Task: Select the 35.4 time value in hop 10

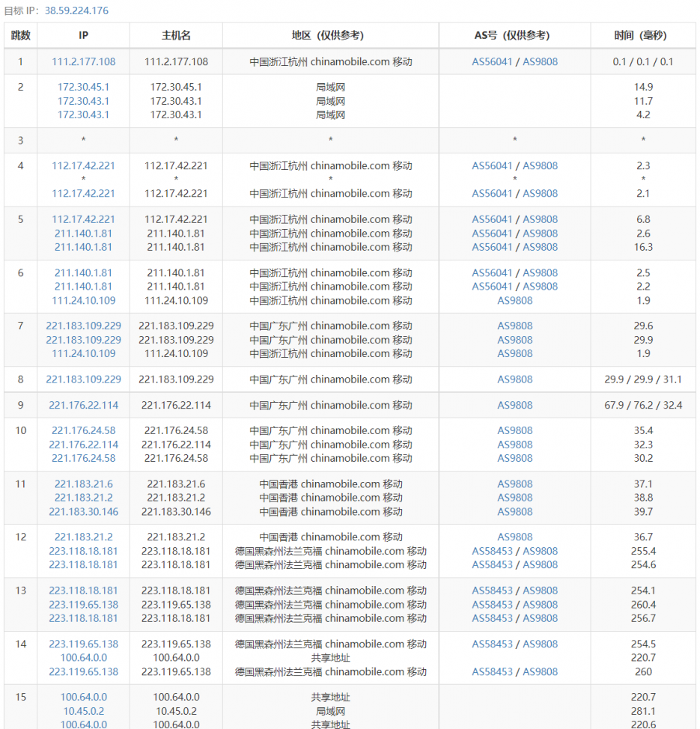Action: point(643,430)
